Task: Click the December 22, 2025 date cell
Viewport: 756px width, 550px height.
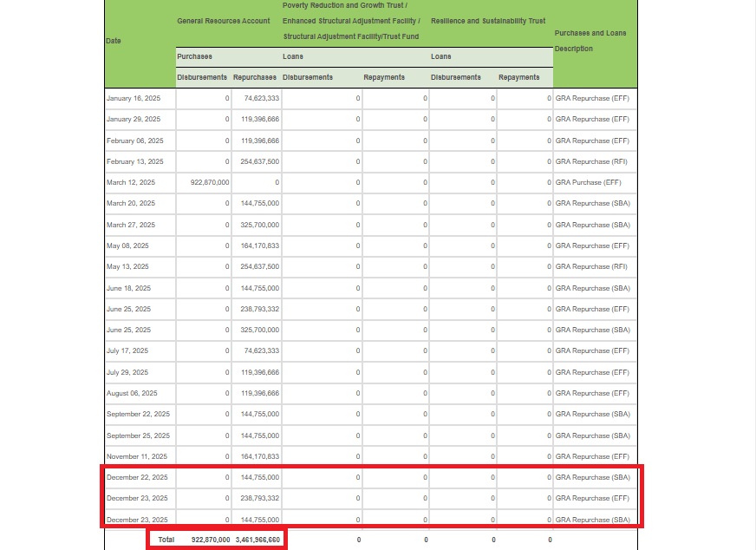Action: 137,477
